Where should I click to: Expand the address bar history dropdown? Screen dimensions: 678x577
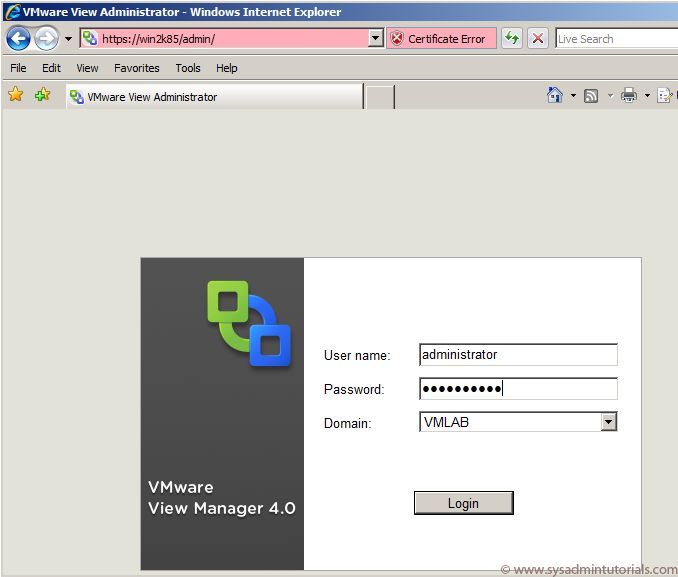pyautogui.click(x=376, y=38)
